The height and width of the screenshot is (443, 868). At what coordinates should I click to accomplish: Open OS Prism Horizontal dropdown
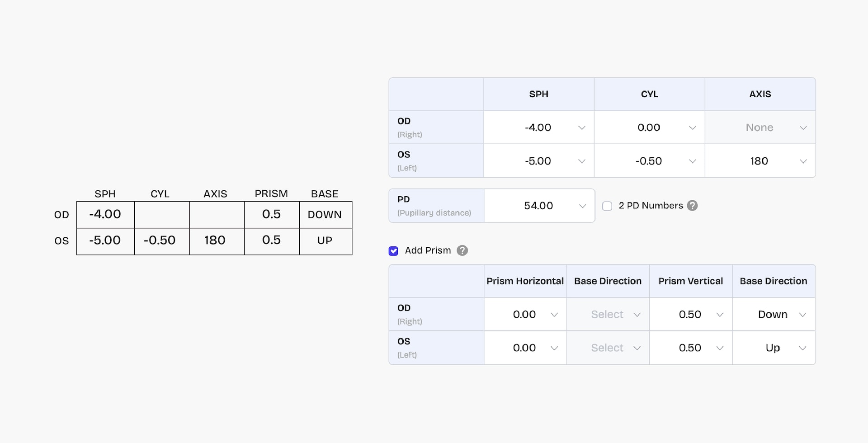525,348
